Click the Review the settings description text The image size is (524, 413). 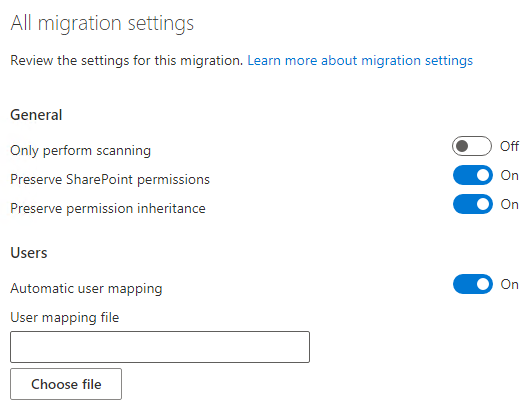[127, 60]
